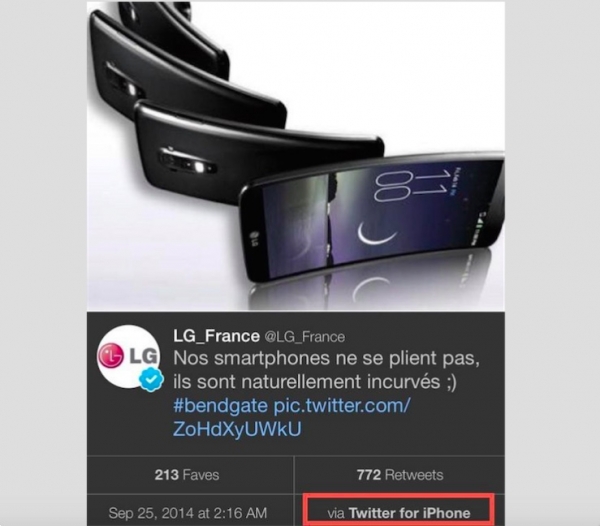Click the LG_France display name

[x=217, y=336]
